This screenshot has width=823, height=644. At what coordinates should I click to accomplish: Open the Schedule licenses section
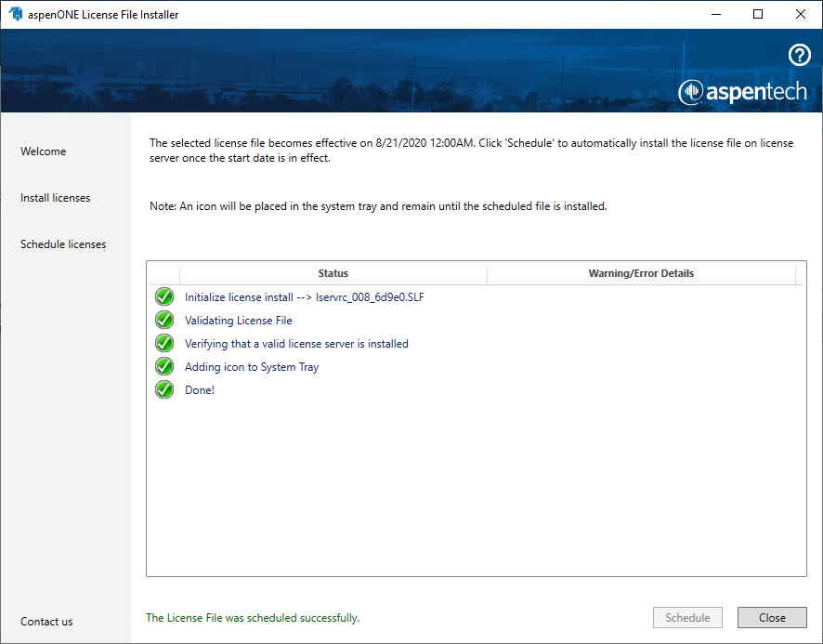pyautogui.click(x=63, y=244)
